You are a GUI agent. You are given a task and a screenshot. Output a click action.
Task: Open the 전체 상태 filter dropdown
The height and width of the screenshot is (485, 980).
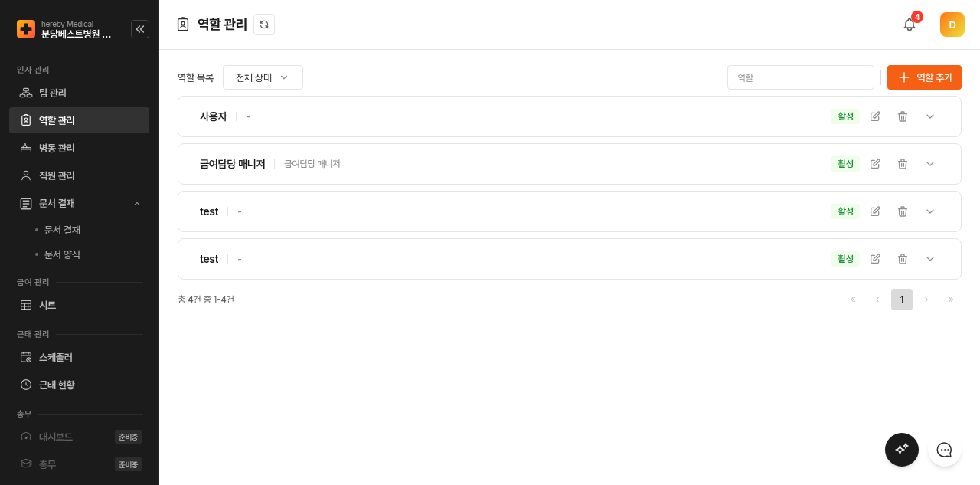point(263,77)
